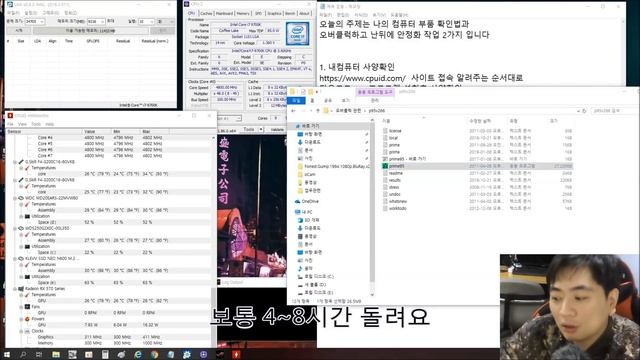Launch blue 'e' browser from taskbar
This screenshot has width=640, height=360.
pos(138,355)
